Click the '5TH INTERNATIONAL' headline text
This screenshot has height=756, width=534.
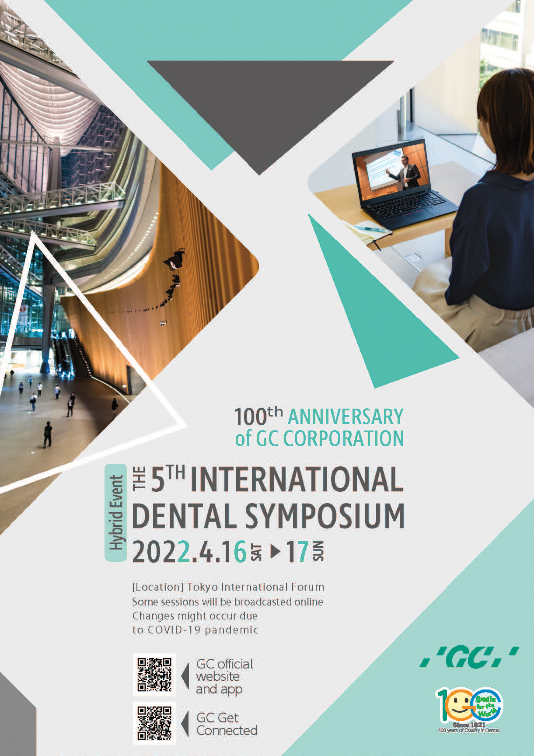point(296,479)
